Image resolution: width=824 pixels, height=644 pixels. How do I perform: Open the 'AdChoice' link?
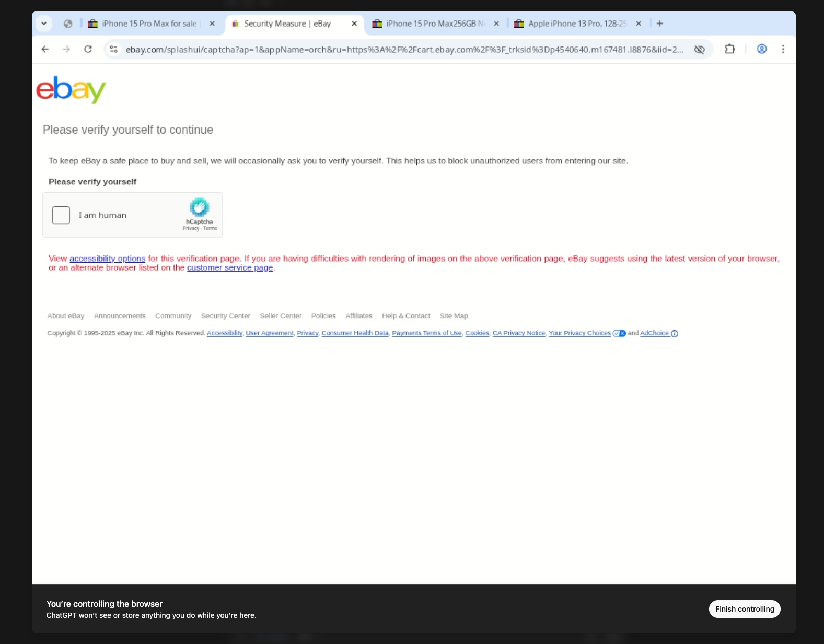[x=654, y=333]
